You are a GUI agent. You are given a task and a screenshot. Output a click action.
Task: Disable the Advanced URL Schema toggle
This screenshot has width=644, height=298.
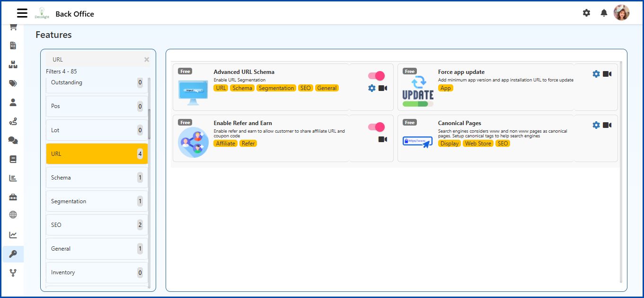pyautogui.click(x=376, y=76)
